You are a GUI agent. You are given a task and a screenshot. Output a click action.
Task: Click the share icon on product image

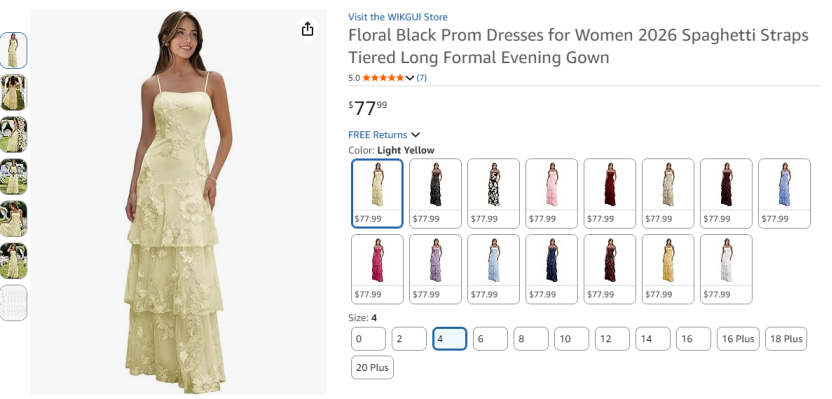coord(307,29)
